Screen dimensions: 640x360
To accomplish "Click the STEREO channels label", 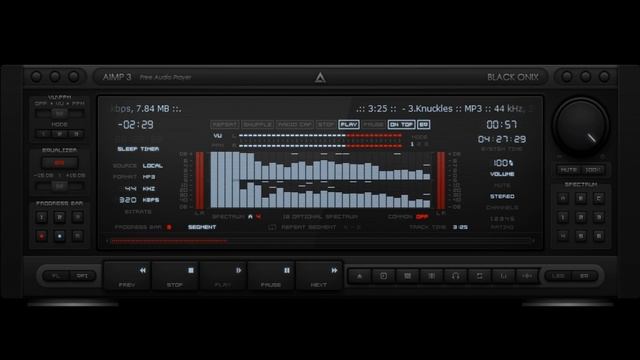I will [x=502, y=196].
